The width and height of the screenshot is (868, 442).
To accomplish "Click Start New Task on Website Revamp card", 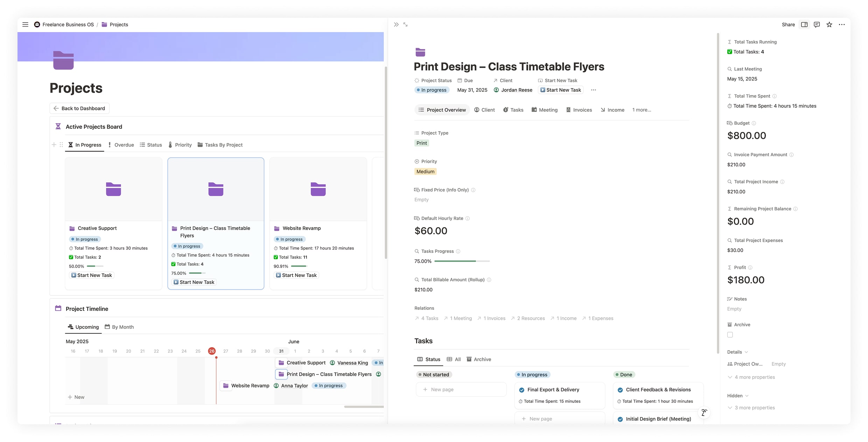I will pos(296,275).
